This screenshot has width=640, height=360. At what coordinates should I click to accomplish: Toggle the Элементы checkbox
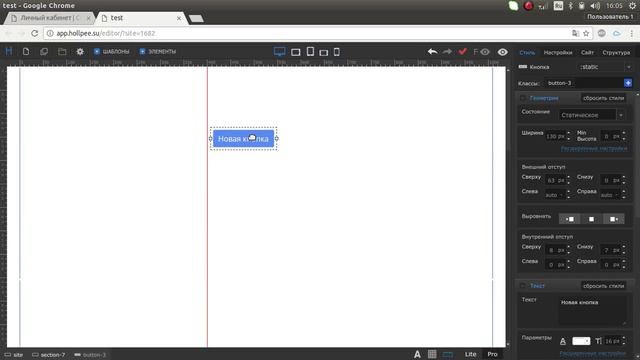(x=142, y=51)
